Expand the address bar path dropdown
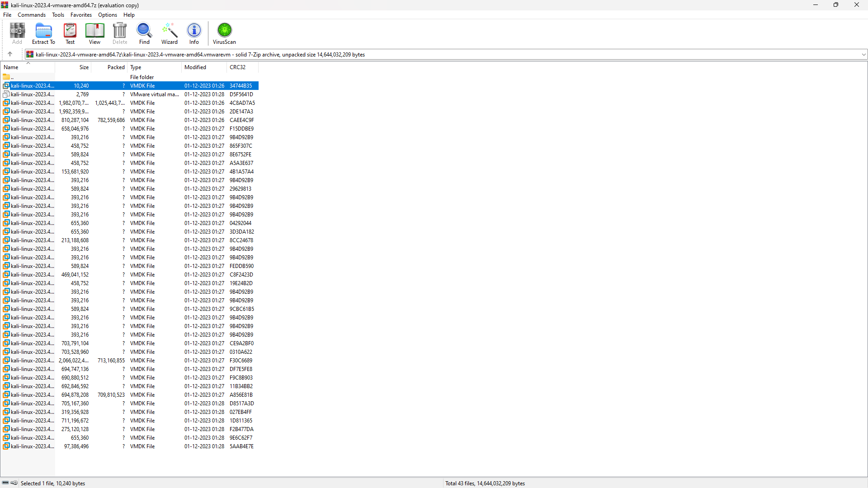868x488 pixels. click(863, 54)
